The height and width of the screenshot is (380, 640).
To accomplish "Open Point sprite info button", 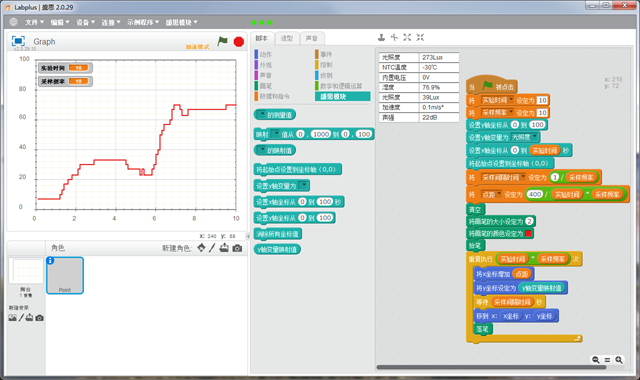I will (51, 260).
